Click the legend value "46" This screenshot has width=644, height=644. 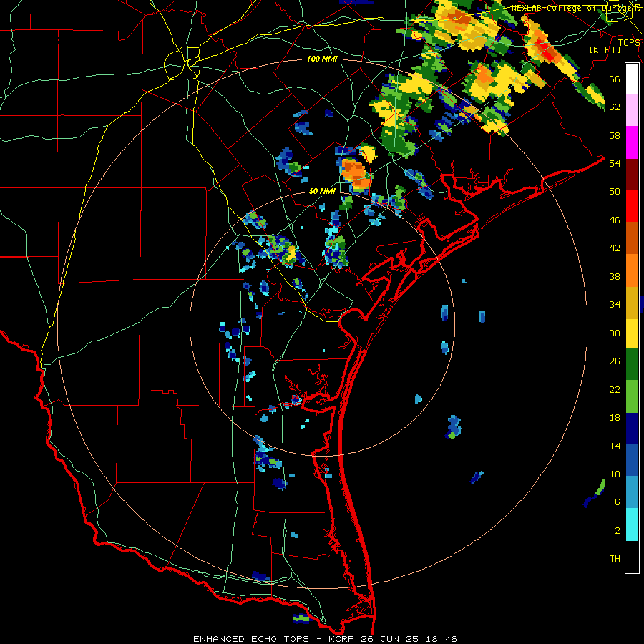click(x=615, y=220)
